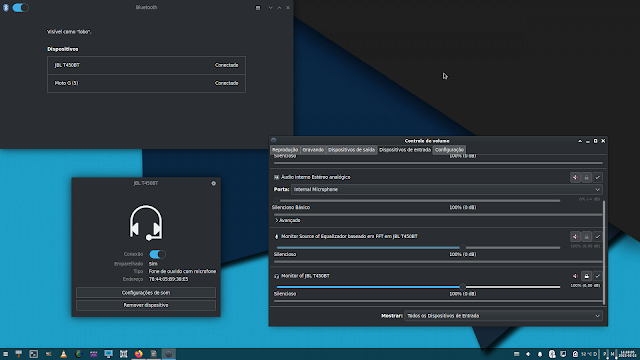
Task: Open the Dispositivos de saída tab
Action: coord(351,150)
